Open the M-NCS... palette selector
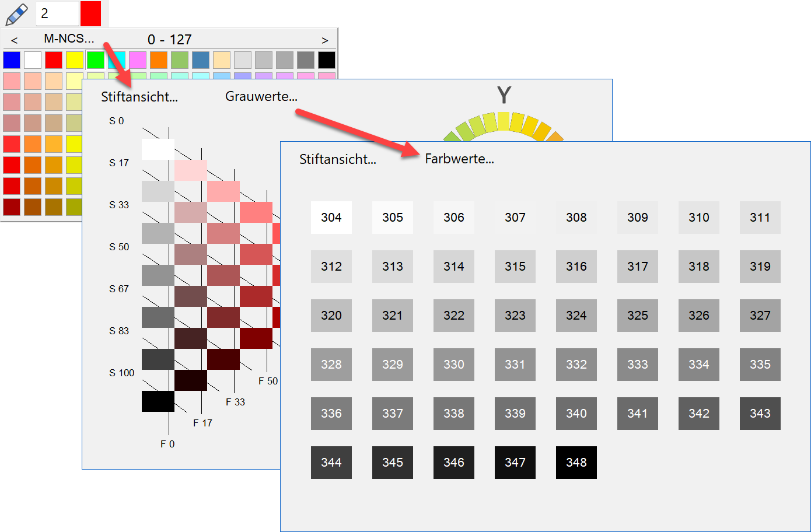The height and width of the screenshot is (532, 811). 69,39
